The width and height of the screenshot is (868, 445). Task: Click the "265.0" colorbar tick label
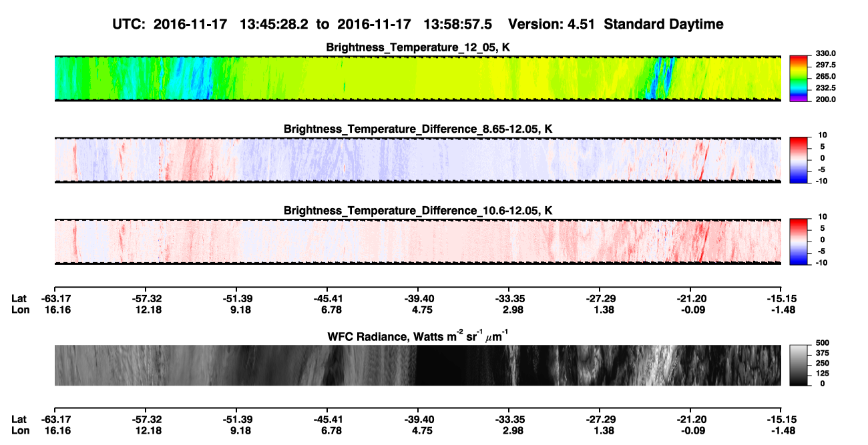coord(826,76)
